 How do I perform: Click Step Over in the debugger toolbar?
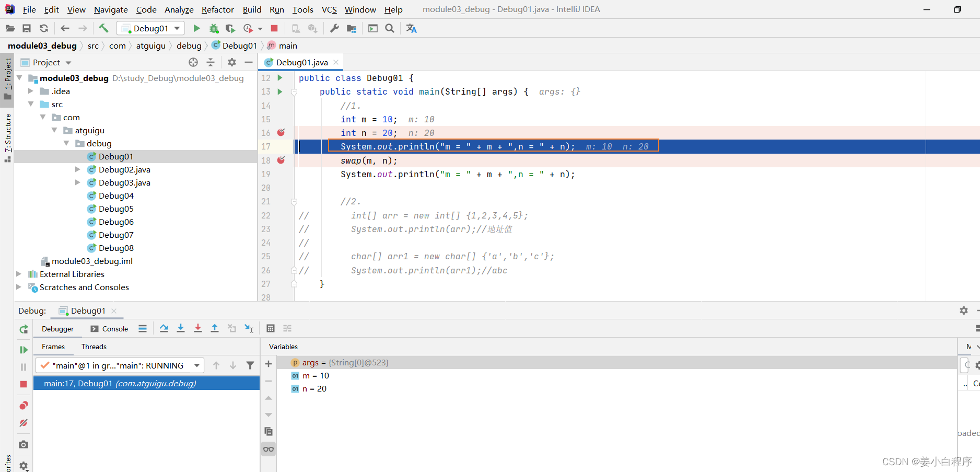pyautogui.click(x=164, y=328)
